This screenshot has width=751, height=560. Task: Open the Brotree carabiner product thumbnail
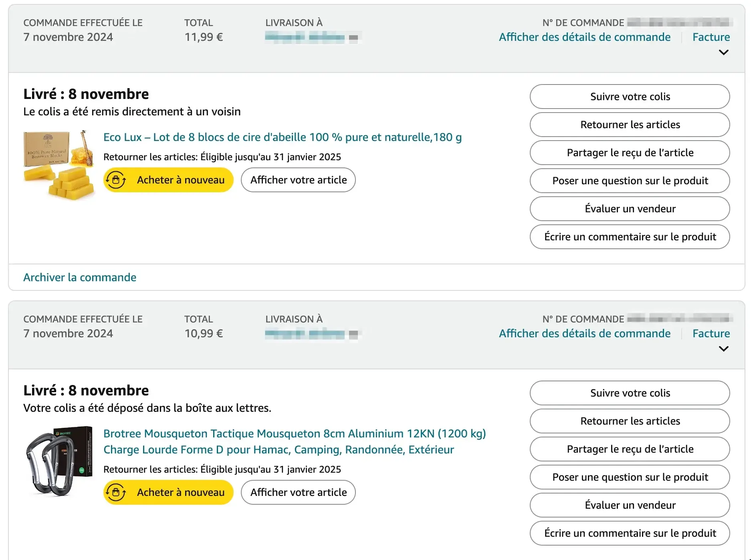coord(59,461)
